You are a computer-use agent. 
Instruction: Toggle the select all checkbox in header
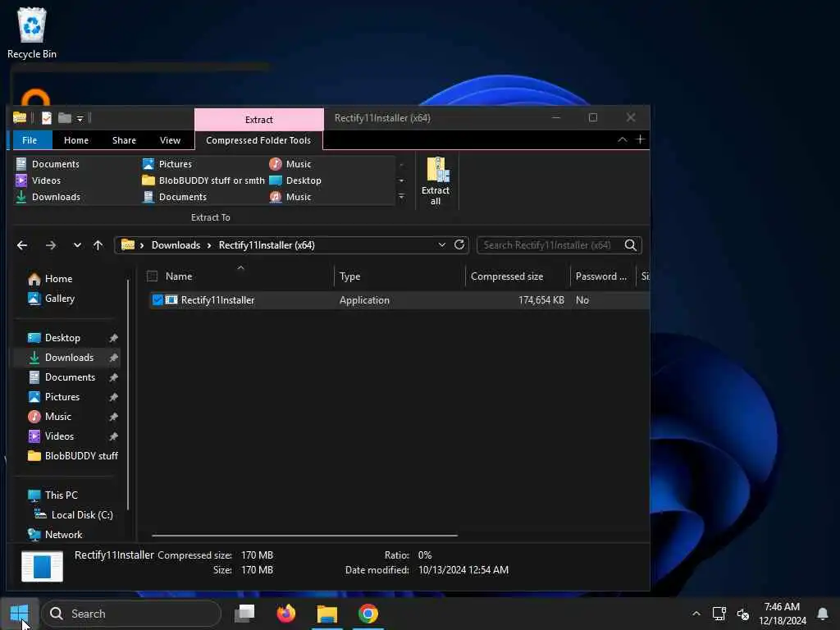[152, 276]
